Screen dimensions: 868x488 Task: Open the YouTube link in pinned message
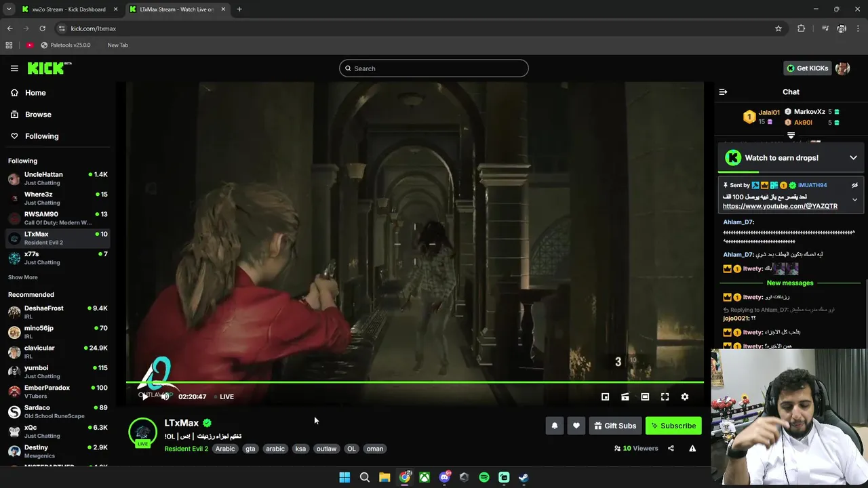780,206
